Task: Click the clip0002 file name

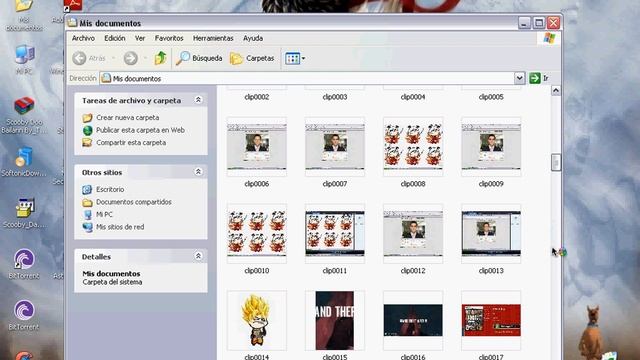Action: (257, 97)
